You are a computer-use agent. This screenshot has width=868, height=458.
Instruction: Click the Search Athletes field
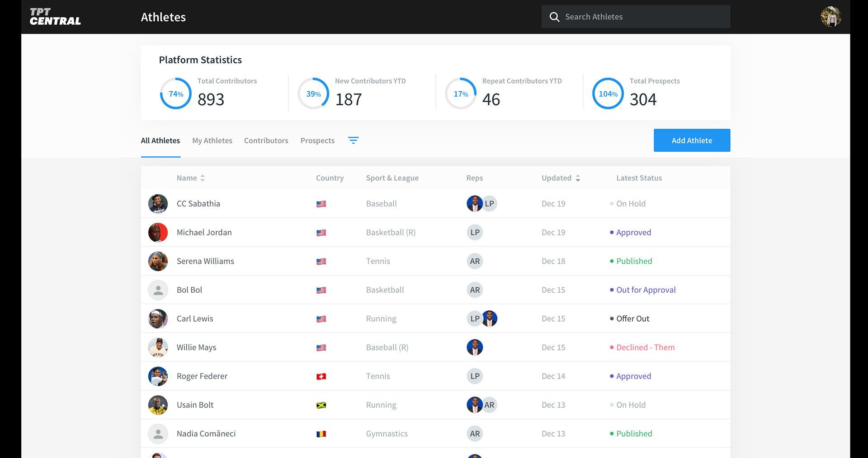point(636,17)
